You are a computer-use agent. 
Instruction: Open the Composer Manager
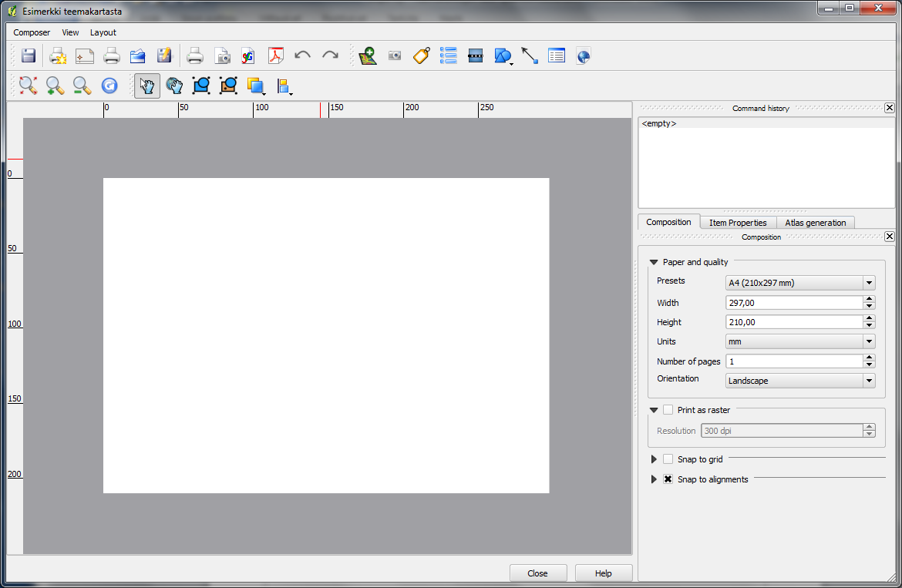pyautogui.click(x=112, y=55)
